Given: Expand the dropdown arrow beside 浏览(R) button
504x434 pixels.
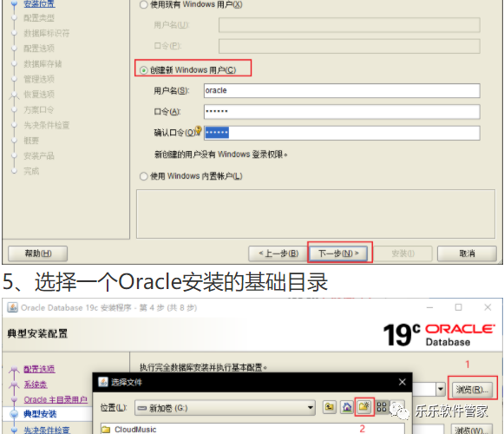Looking at the screenshot, I should point(441,389).
